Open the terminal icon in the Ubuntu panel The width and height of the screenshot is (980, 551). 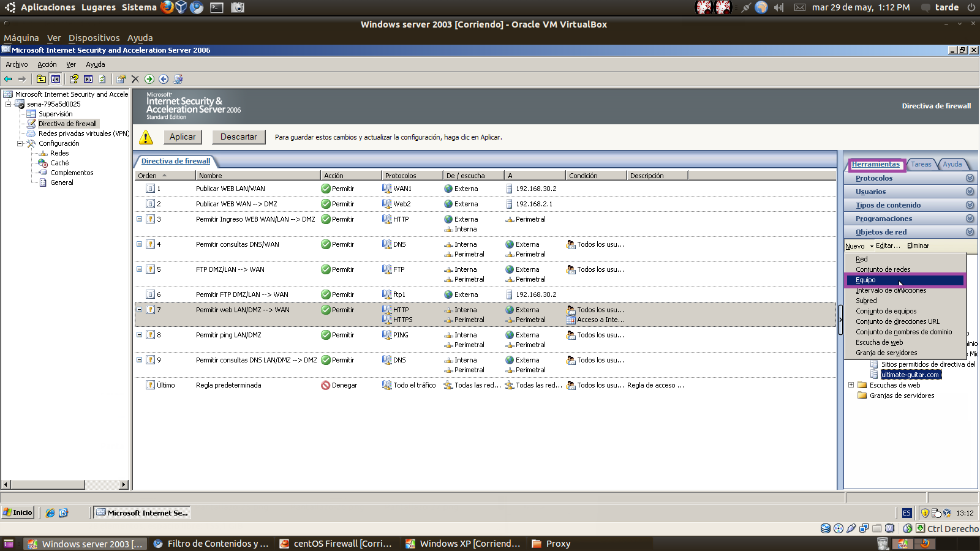[x=217, y=7]
